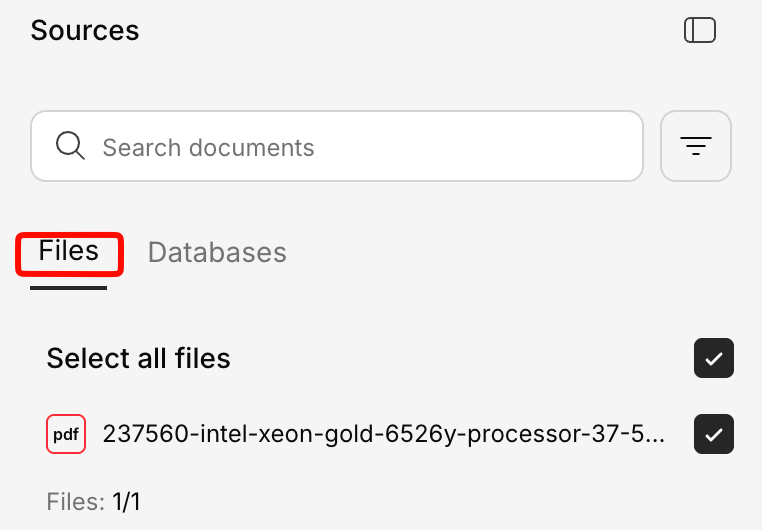The image size is (762, 530).
Task: Click the Sources panel heading
Action: click(85, 31)
